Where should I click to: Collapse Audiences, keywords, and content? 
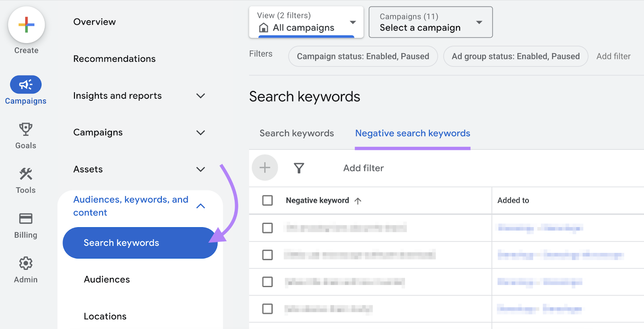click(x=200, y=206)
